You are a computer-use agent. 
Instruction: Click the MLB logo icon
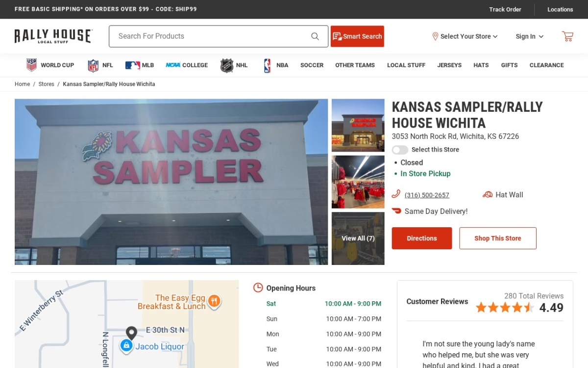(x=132, y=65)
